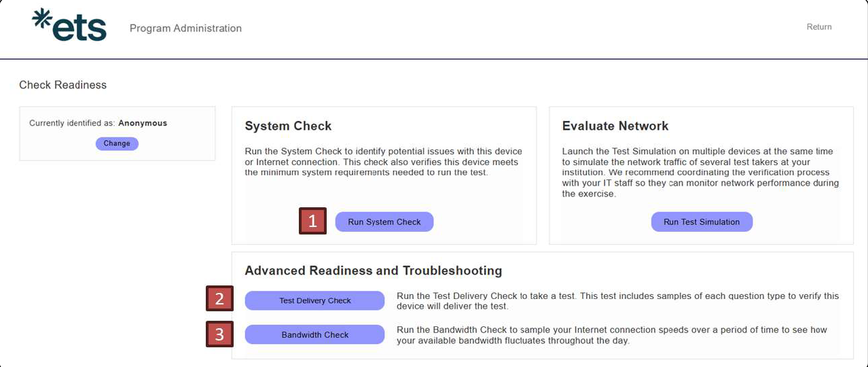Viewport: 868px width, 367px height.
Task: Click the Anonymous identity name
Action: tap(143, 123)
